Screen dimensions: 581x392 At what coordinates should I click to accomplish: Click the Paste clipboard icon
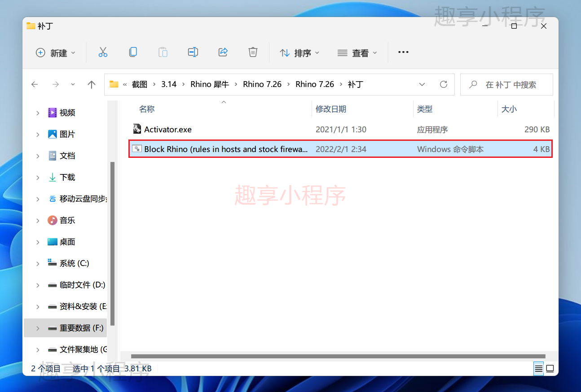[163, 52]
